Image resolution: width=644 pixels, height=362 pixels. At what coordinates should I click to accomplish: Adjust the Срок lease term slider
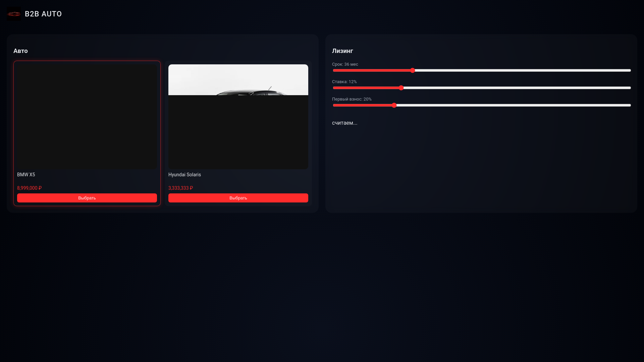(482, 70)
